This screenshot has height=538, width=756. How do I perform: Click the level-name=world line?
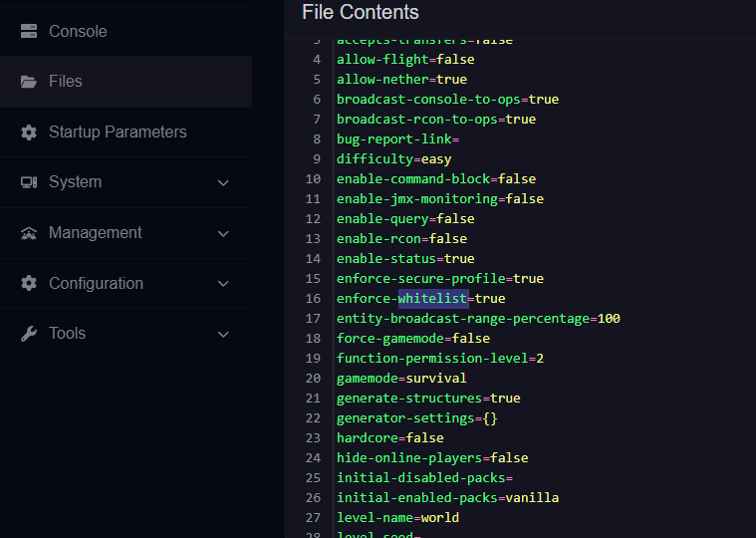(397, 518)
